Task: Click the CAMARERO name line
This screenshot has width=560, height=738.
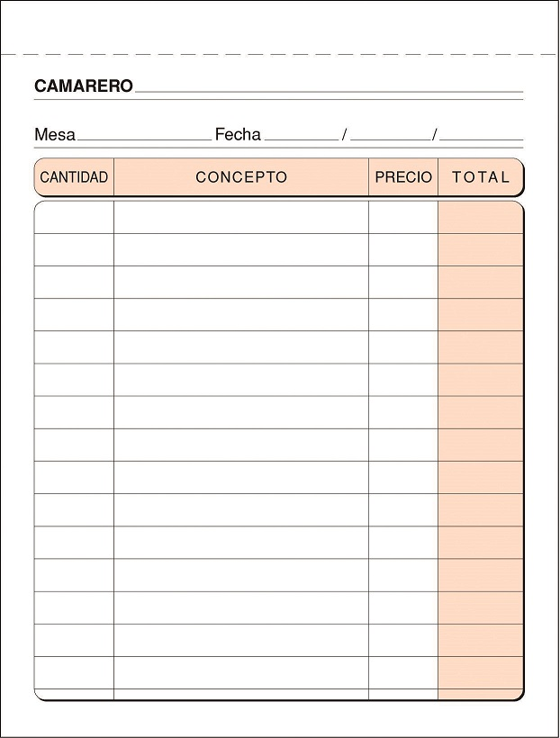Action: click(330, 86)
